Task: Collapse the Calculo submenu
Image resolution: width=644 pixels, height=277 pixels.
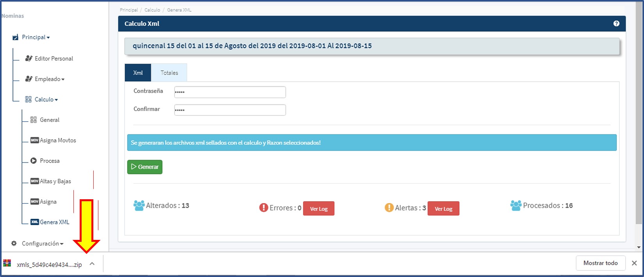Action: point(46,99)
